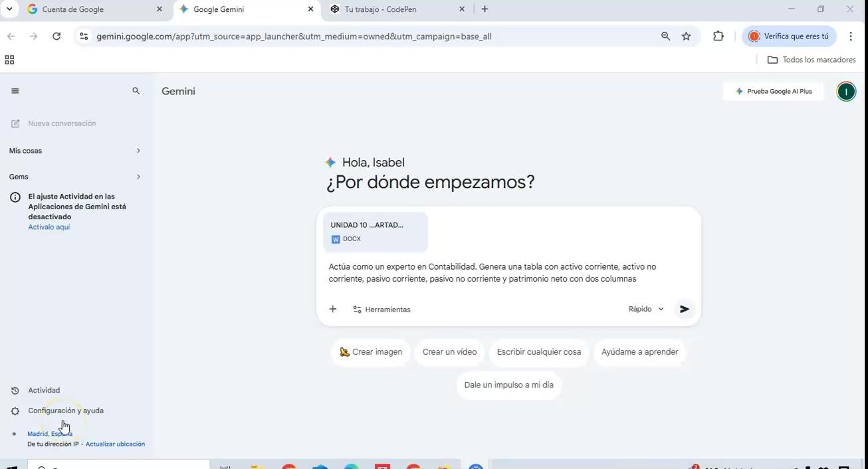
Task: Click the sidebar search magnifier icon
Action: click(x=136, y=91)
